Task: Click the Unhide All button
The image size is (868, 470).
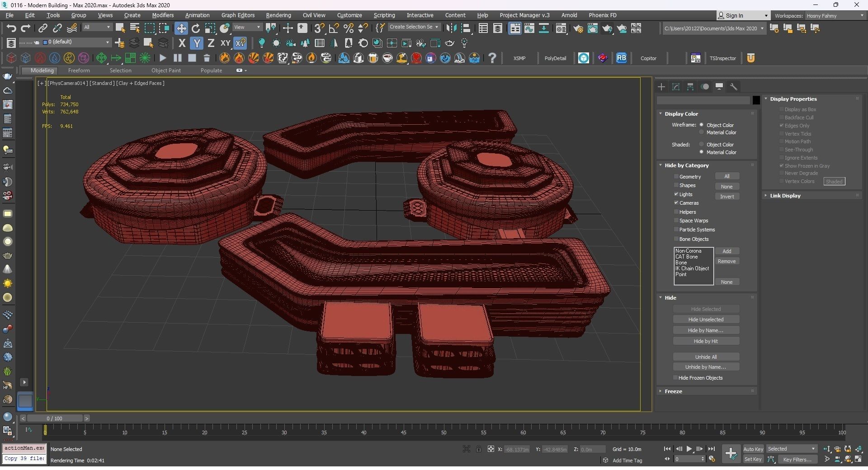Action: pyautogui.click(x=706, y=357)
